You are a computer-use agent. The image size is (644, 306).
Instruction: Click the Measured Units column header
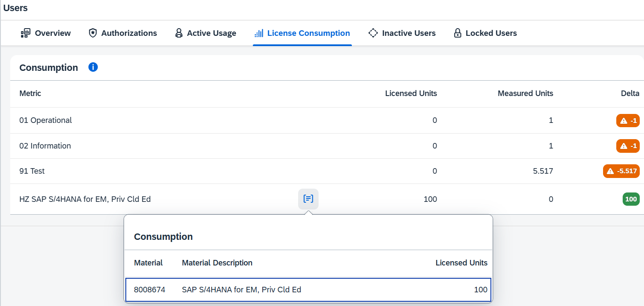point(525,93)
